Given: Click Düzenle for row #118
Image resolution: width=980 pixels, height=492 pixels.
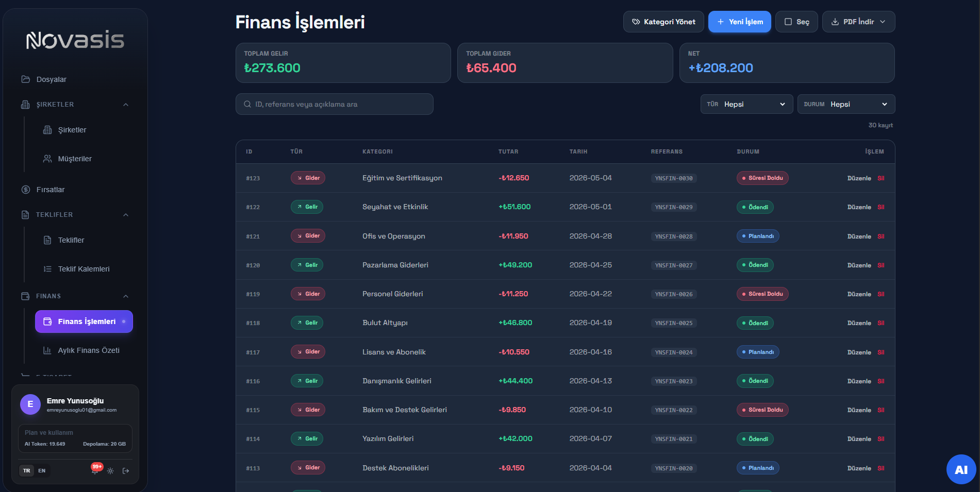Looking at the screenshot, I should click(x=859, y=323).
